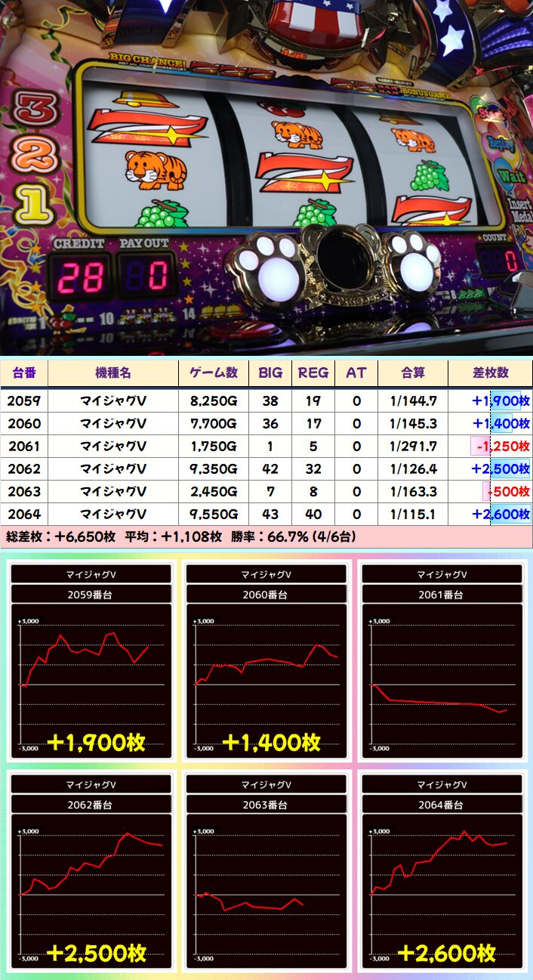
Task: Click the 2061番台 graph title label
Action: [442, 595]
